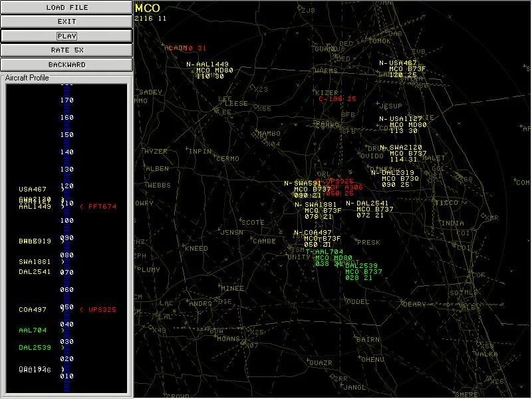Select green DAL2539 data tag on radar
Image resolution: width=532 pixels, height=399 pixels.
[x=363, y=271]
